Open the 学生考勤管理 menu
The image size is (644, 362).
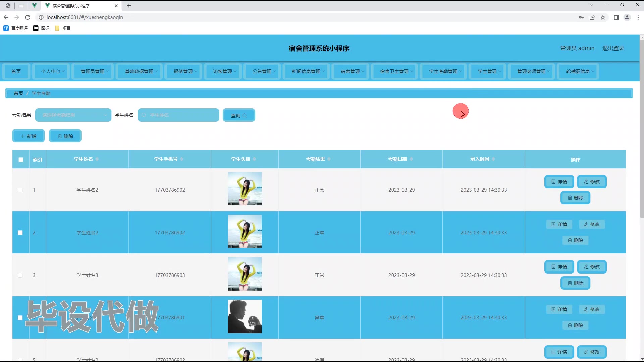[443, 71]
